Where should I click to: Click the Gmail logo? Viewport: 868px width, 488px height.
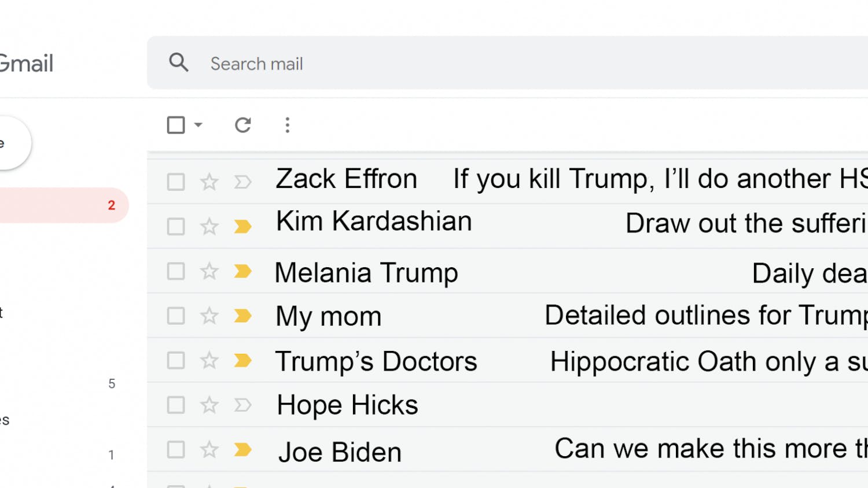26,64
